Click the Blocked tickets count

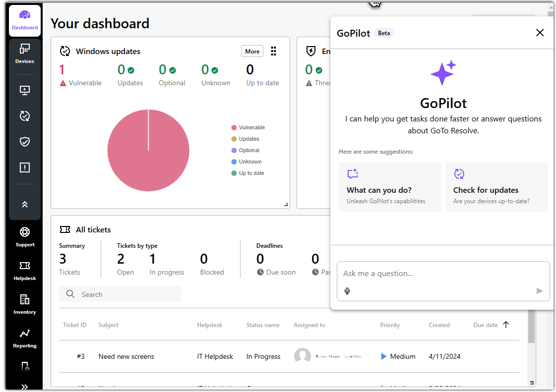pyautogui.click(x=204, y=259)
